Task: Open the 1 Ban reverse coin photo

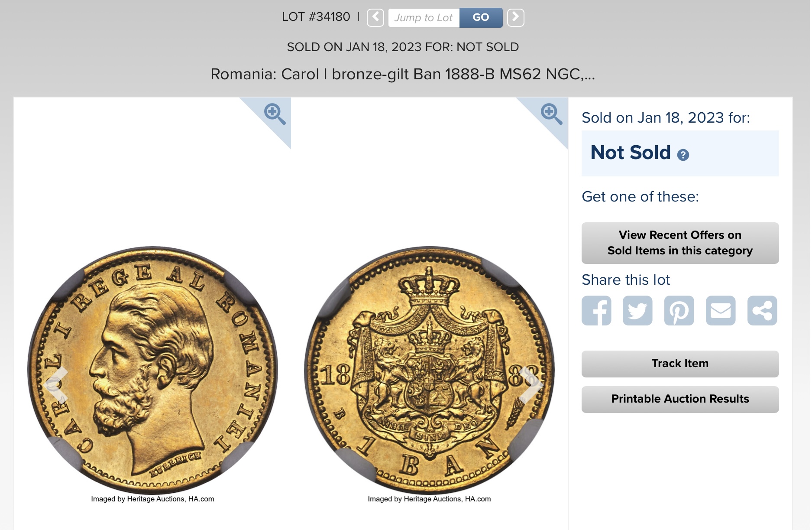Action: click(429, 370)
